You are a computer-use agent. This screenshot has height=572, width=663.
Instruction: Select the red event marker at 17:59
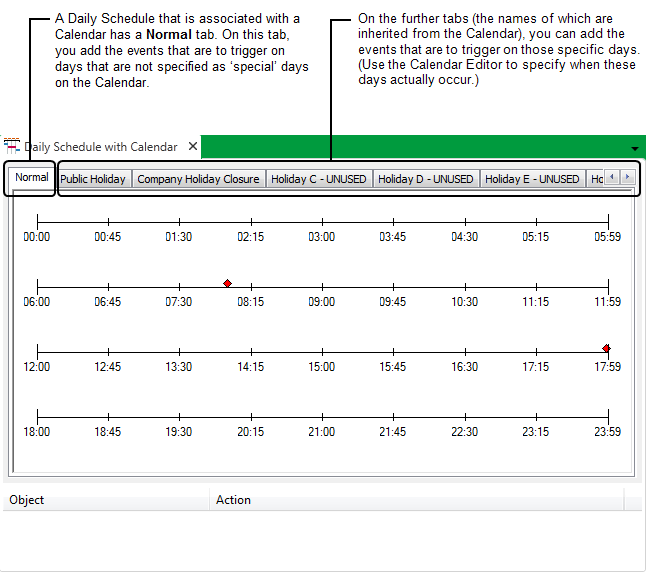(606, 348)
